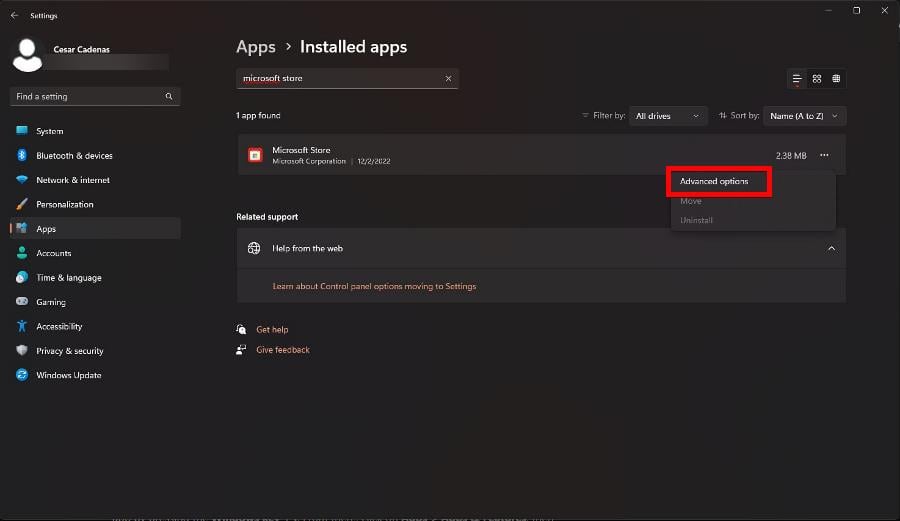Open the Filter by All drives dropdown

(x=668, y=116)
